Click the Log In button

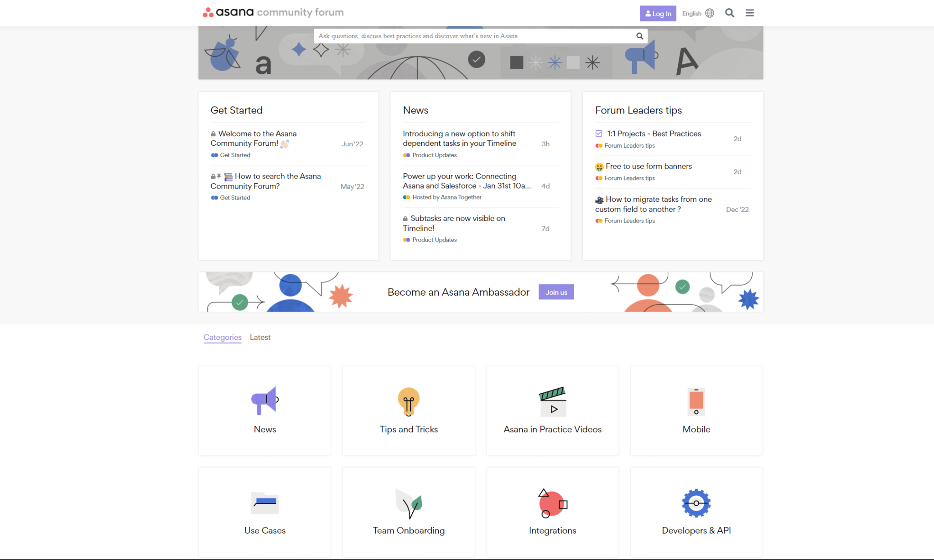tap(658, 13)
